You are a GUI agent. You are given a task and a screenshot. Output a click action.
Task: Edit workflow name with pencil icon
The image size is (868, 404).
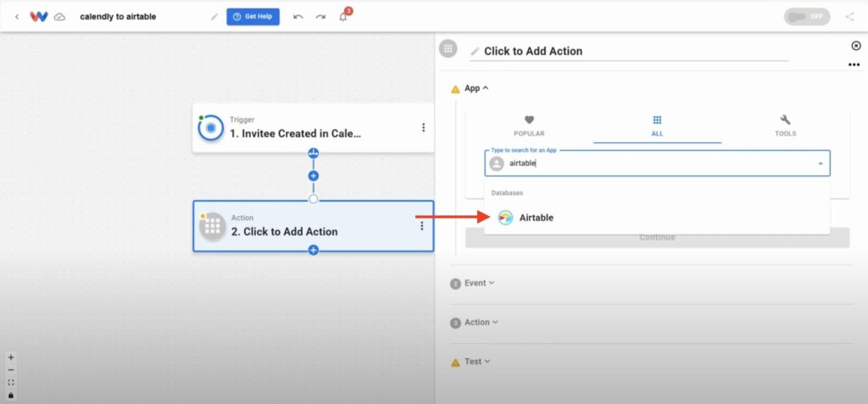214,17
